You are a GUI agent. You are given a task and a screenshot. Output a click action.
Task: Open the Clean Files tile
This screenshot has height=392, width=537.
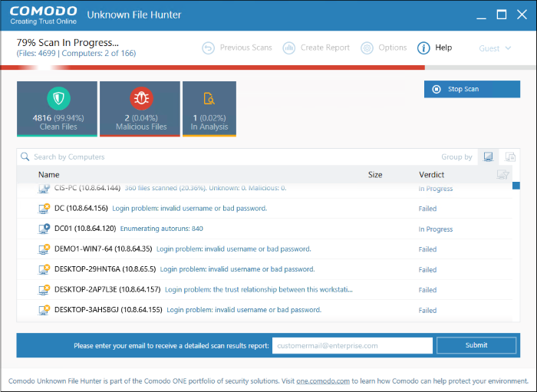pos(57,109)
